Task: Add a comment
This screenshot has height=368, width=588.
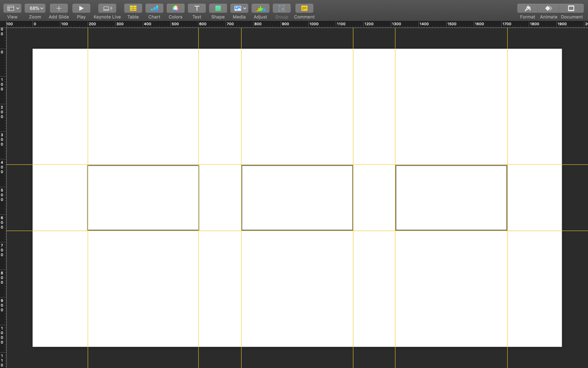Action: tap(304, 8)
